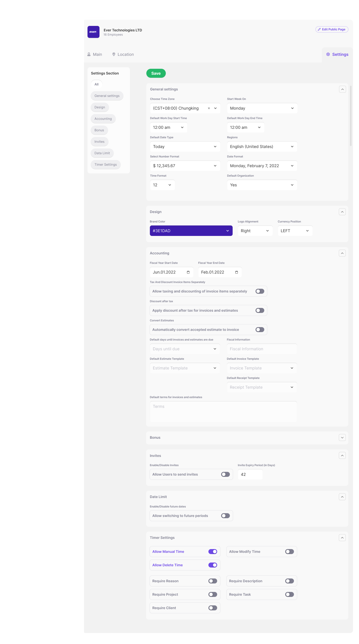Collapse the Design section
This screenshot has width=359, height=644.
click(x=342, y=212)
